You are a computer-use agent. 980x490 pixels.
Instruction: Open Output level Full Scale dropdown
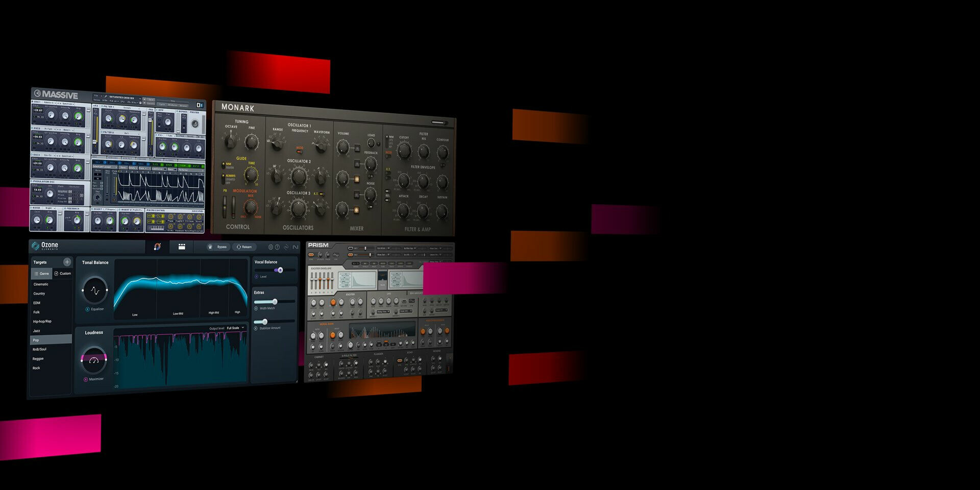point(236,328)
